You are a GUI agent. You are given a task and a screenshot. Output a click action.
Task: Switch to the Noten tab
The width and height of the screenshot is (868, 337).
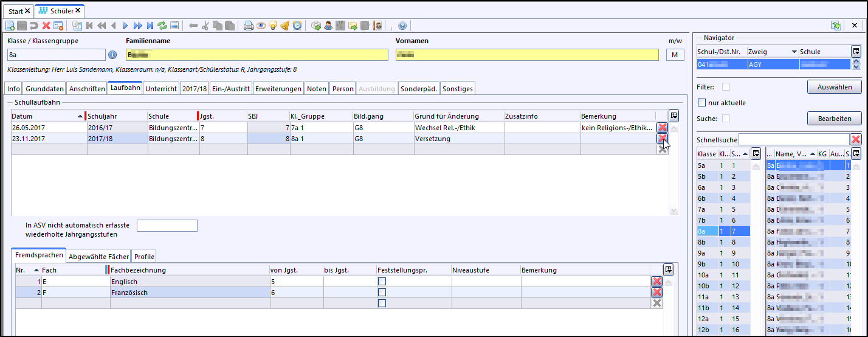(316, 89)
